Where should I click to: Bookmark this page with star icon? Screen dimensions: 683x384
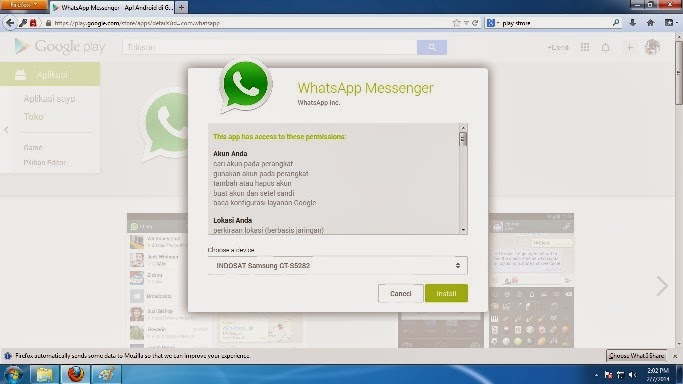[456, 23]
